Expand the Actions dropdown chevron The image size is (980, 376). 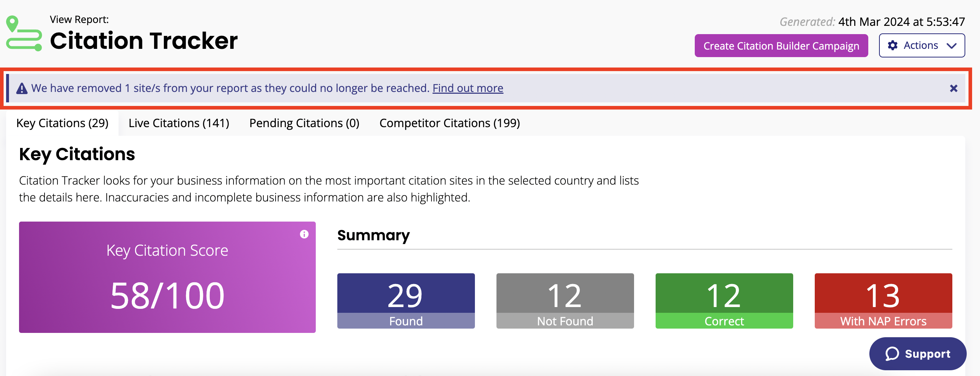point(952,46)
